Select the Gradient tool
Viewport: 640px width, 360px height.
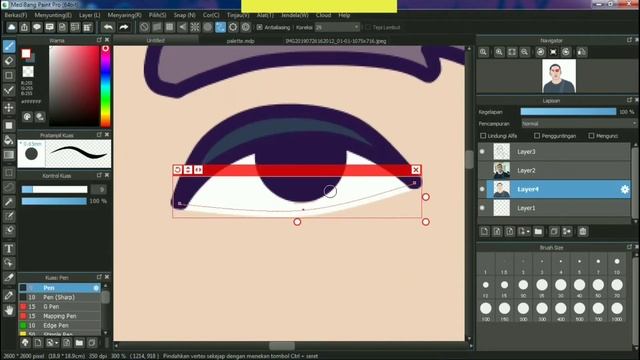(x=9, y=155)
